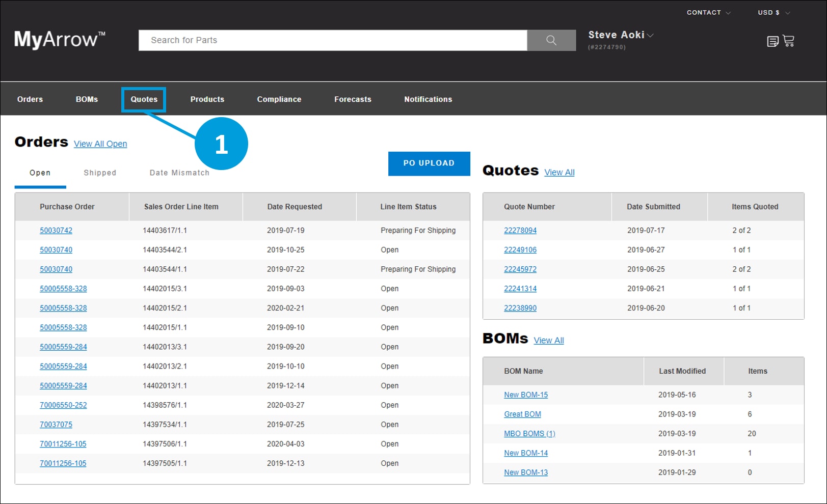This screenshot has height=504, width=827.
Task: Open purchase order 50030742
Action: 56,230
